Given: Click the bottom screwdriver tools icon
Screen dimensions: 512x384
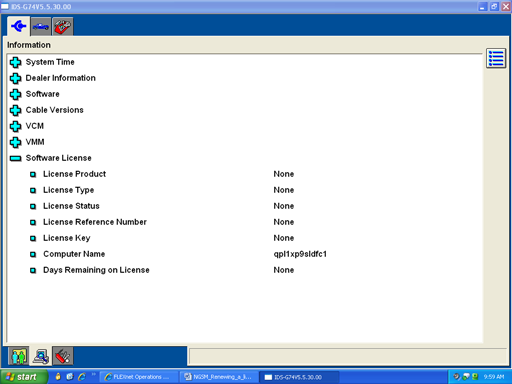Looking at the screenshot, I should [63, 356].
